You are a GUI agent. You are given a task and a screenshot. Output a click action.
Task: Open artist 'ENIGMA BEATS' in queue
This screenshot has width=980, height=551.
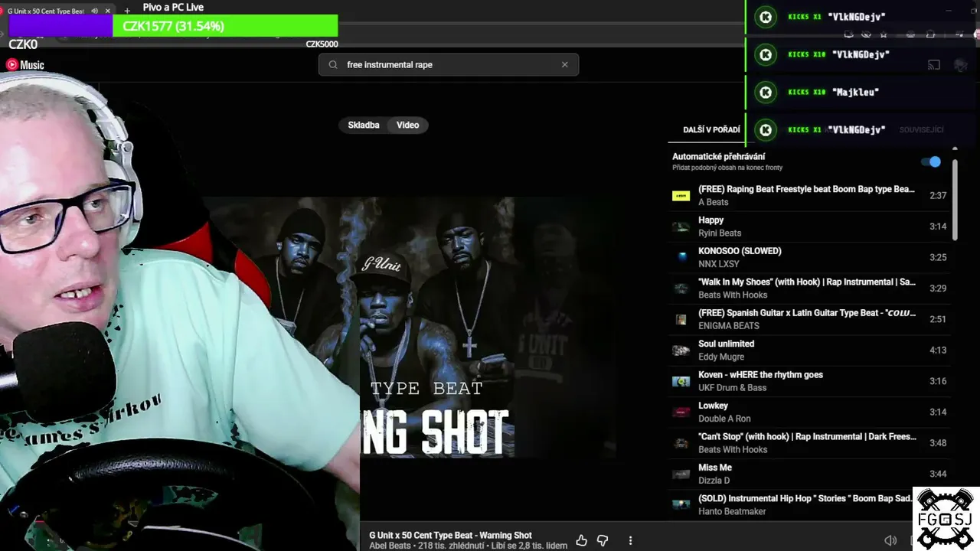coord(729,326)
